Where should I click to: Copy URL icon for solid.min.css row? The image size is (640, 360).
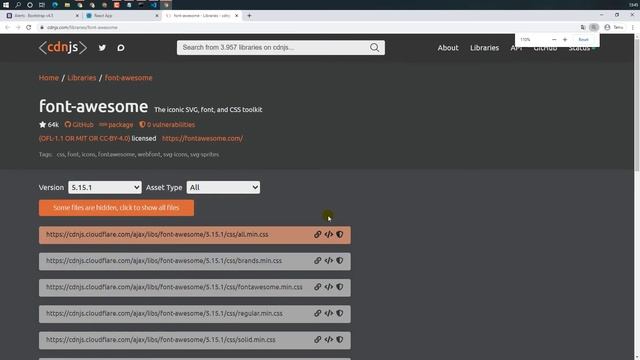coord(318,339)
